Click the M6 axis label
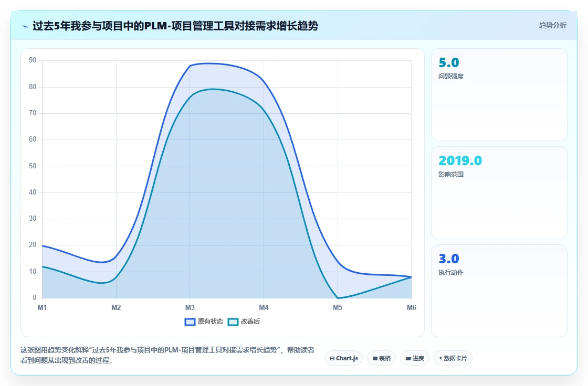Image resolution: width=588 pixels, height=386 pixels. (412, 308)
